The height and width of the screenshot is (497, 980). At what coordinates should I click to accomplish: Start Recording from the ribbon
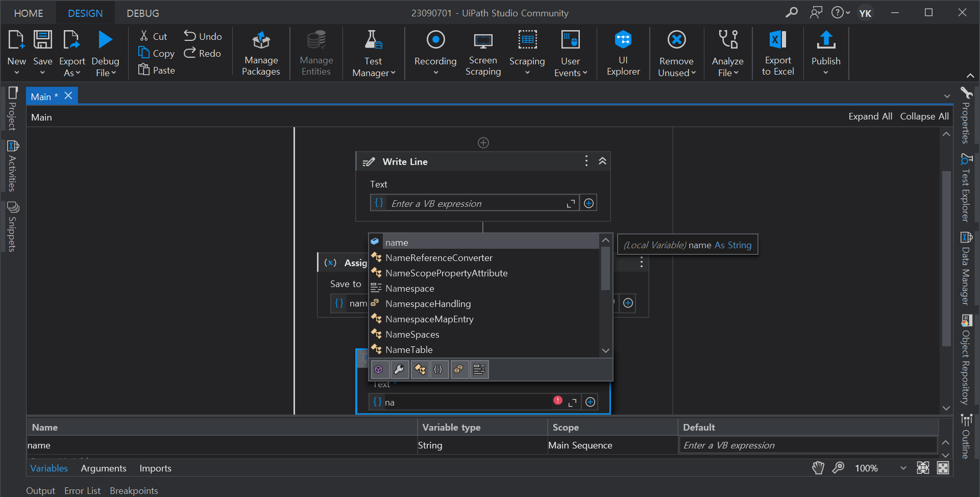click(435, 53)
